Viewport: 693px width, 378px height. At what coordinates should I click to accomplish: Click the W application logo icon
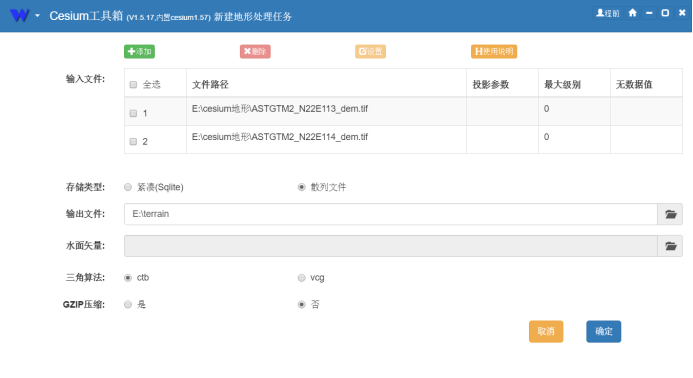19,15
